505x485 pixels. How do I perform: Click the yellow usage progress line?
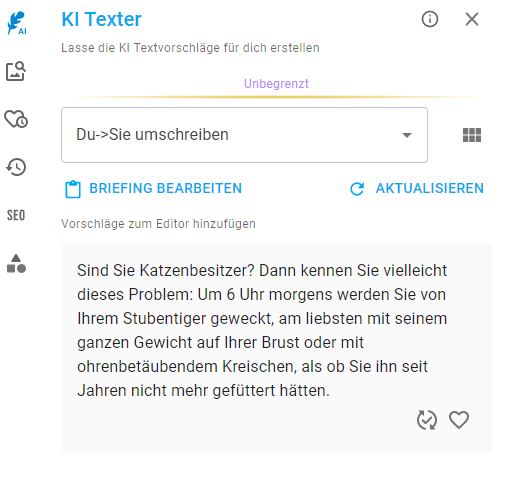pyautogui.click(x=276, y=97)
